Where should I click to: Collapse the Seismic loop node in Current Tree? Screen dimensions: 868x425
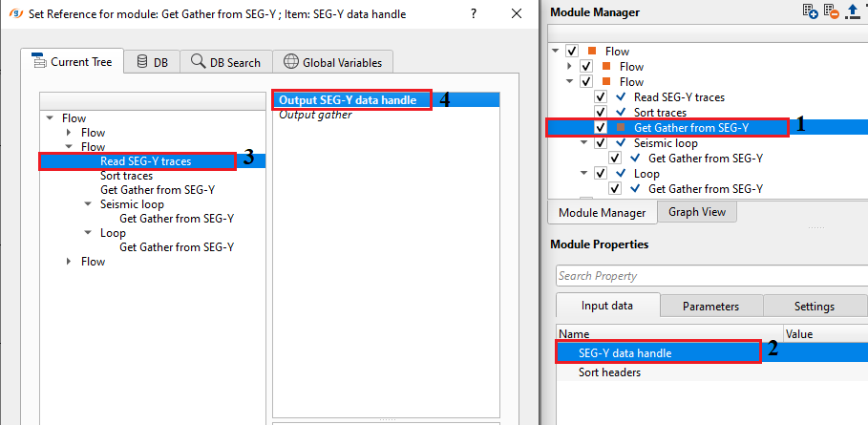[x=88, y=204]
